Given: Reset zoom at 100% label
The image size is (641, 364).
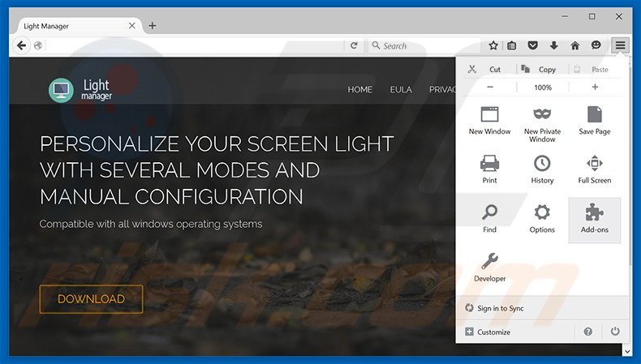Looking at the screenshot, I should (543, 87).
